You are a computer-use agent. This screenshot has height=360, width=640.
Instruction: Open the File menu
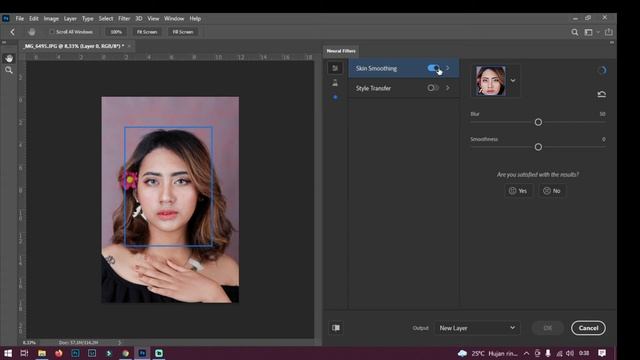20,18
